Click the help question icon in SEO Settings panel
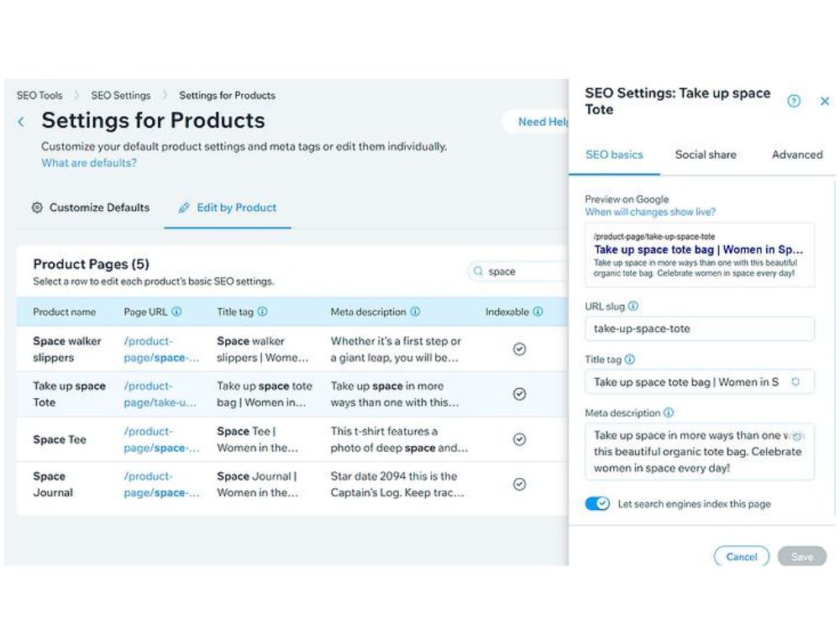Image resolution: width=840 pixels, height=630 pixels. click(x=794, y=101)
